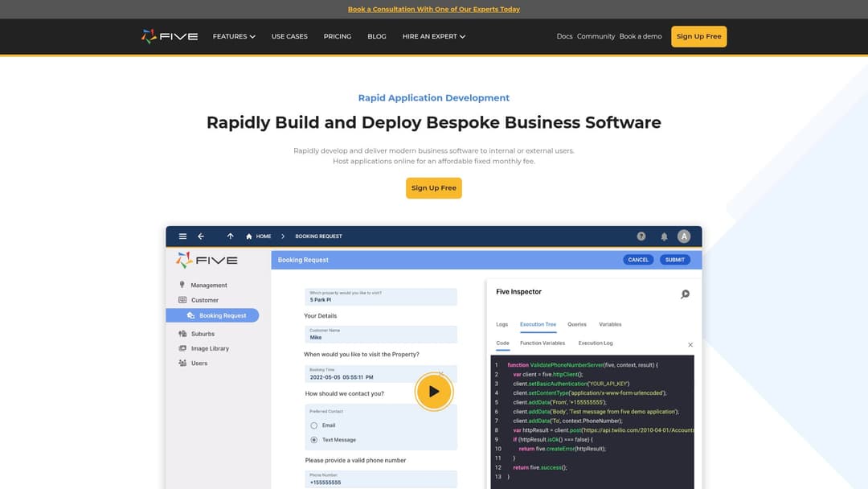Viewport: 868px width, 489px height.
Task: Click Sign Up Free in the header
Action: click(699, 36)
